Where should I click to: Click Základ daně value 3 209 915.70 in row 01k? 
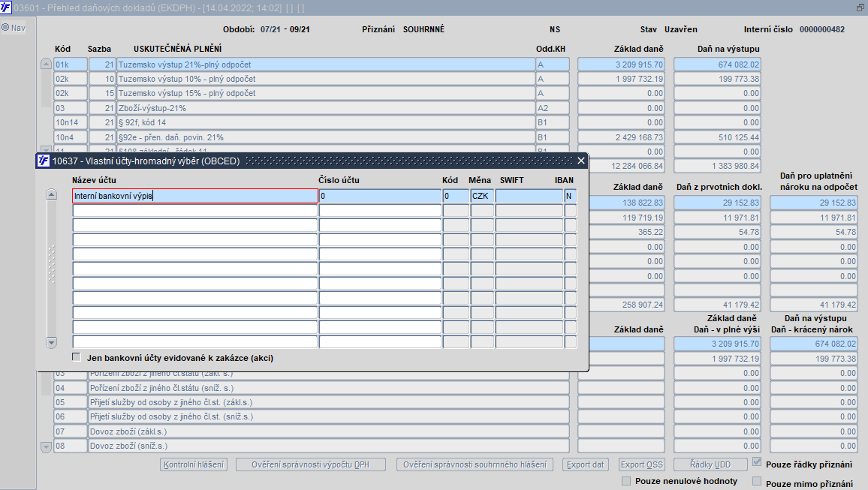pyautogui.click(x=621, y=65)
